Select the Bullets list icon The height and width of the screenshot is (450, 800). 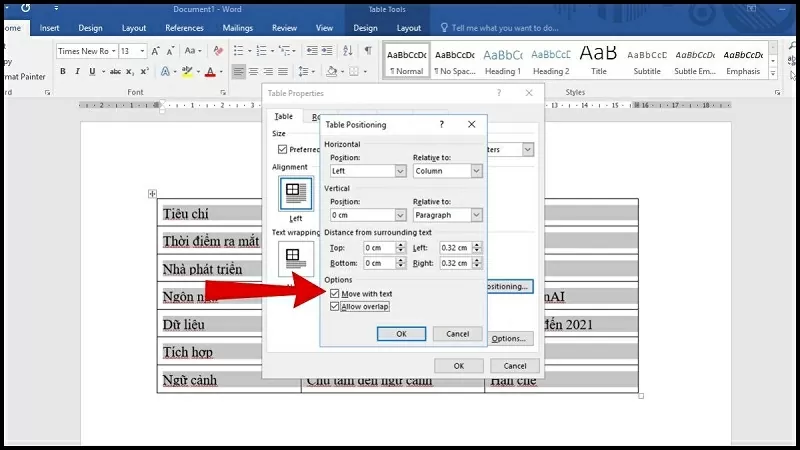coord(240,51)
